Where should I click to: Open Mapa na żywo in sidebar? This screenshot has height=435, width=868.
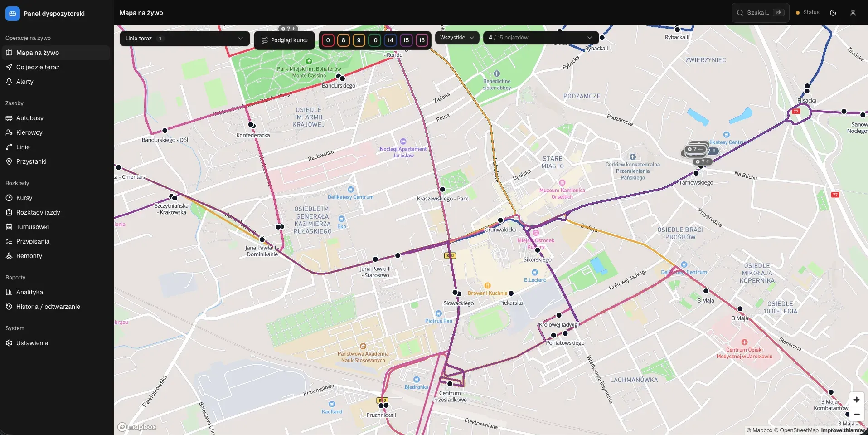click(55, 53)
